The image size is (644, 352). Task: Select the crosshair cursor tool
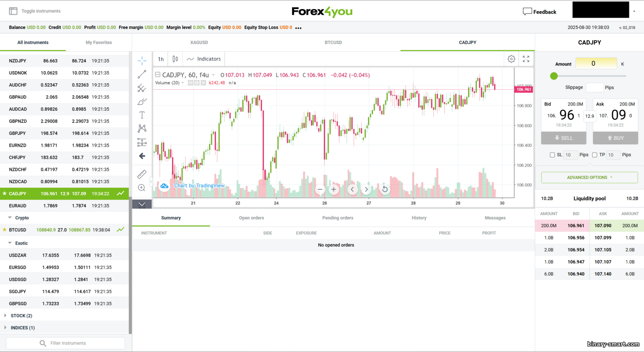click(142, 61)
